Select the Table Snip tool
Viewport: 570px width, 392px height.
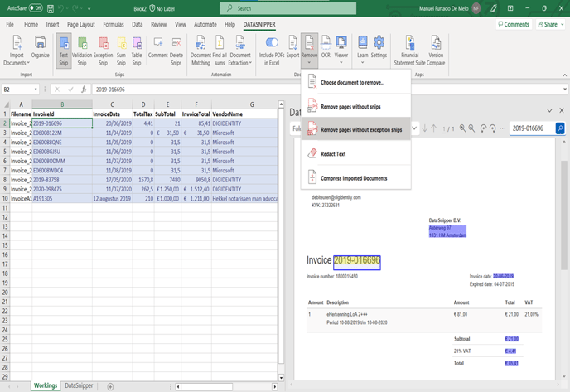pos(137,51)
